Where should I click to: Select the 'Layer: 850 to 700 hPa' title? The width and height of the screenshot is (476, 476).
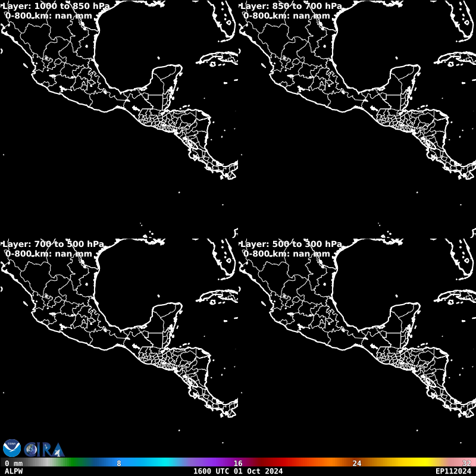(x=291, y=6)
